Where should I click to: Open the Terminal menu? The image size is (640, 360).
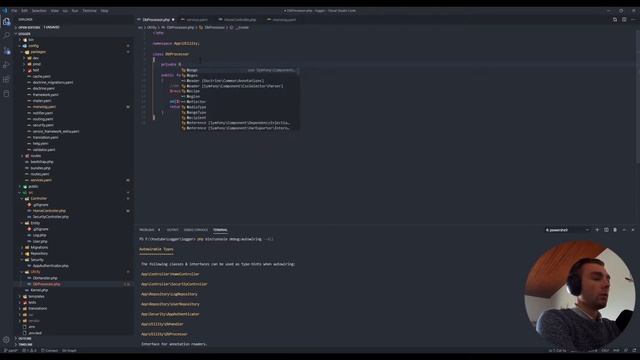(x=89, y=11)
